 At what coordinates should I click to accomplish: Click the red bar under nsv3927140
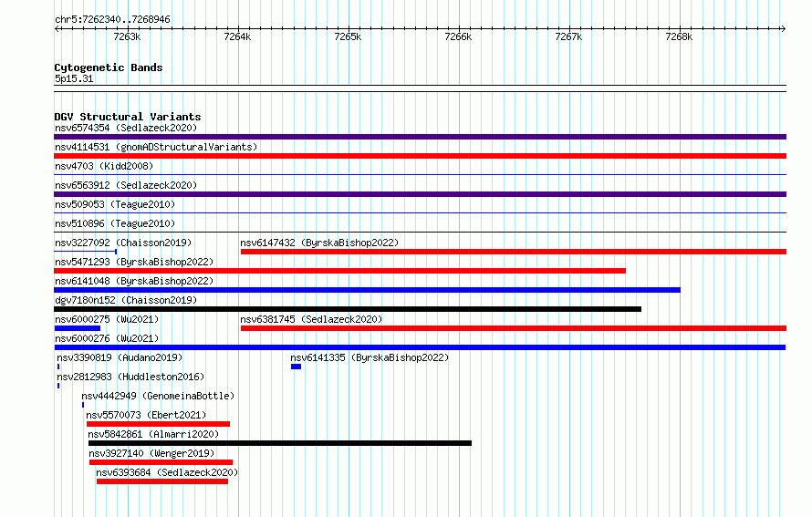161,462
